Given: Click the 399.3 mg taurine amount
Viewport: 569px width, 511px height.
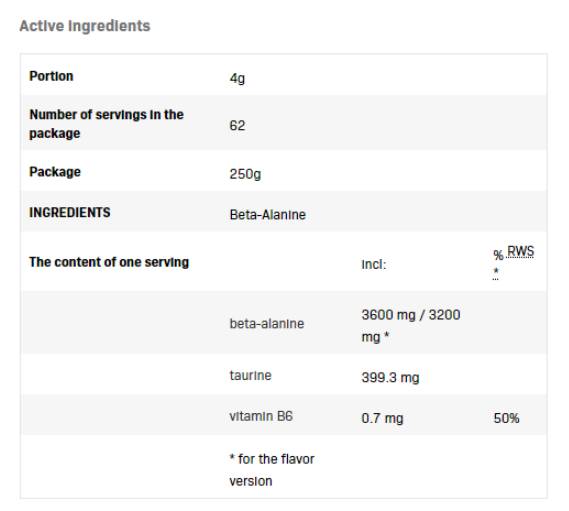Looking at the screenshot, I should click(390, 377).
